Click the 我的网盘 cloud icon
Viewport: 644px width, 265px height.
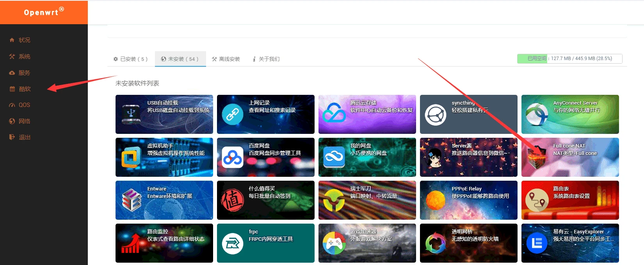pos(334,158)
